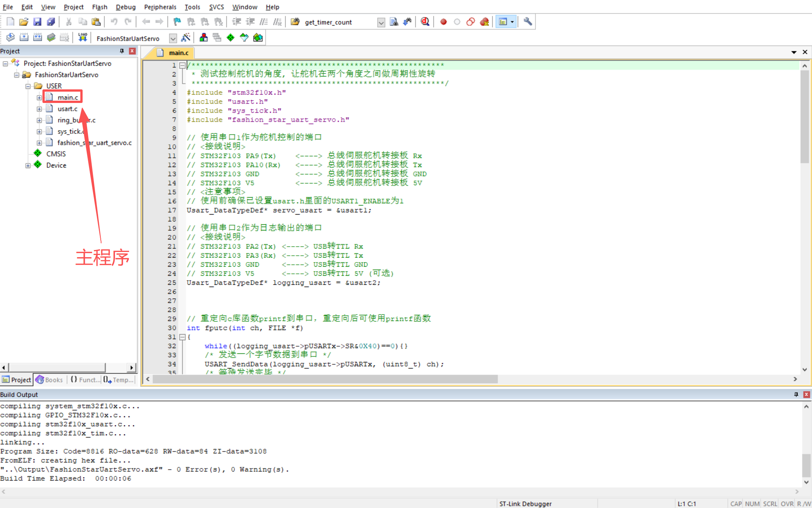
Task: Pin the Project panel
Action: click(x=122, y=51)
